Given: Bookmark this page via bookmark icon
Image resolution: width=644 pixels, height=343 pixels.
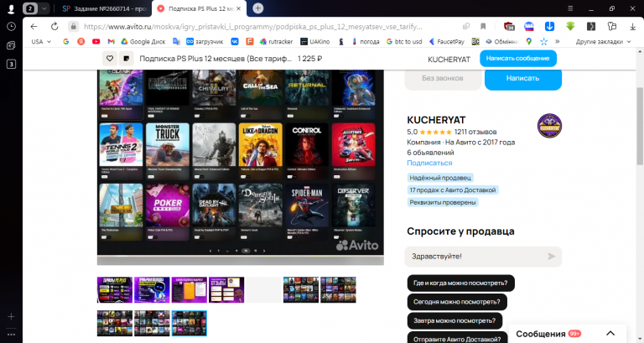Looking at the screenshot, I should (x=483, y=26).
